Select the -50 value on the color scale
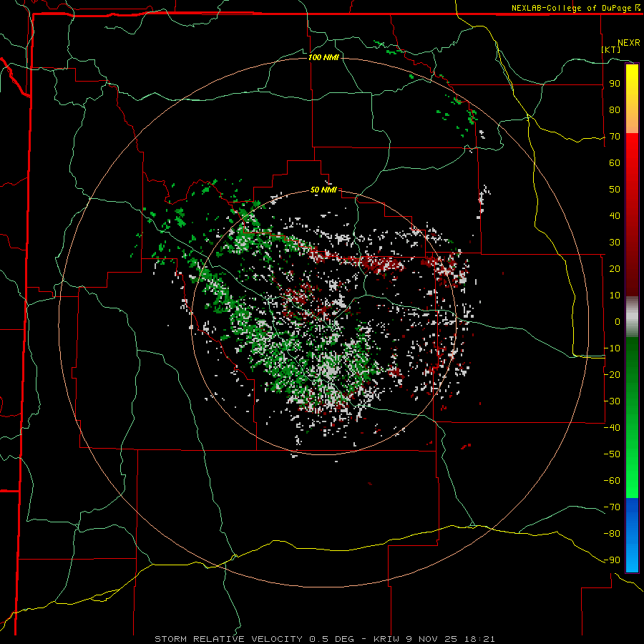This screenshot has width=644, height=644. pos(612,454)
